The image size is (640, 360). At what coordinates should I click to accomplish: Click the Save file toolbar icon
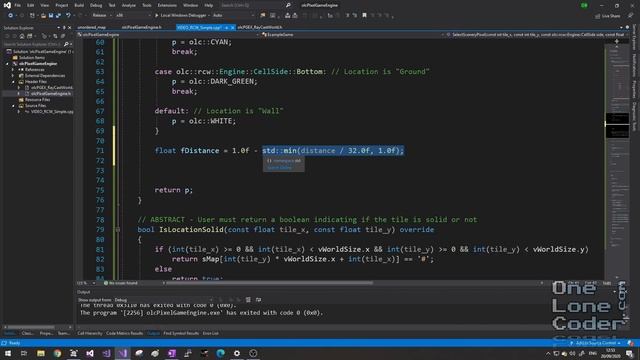coord(51,16)
